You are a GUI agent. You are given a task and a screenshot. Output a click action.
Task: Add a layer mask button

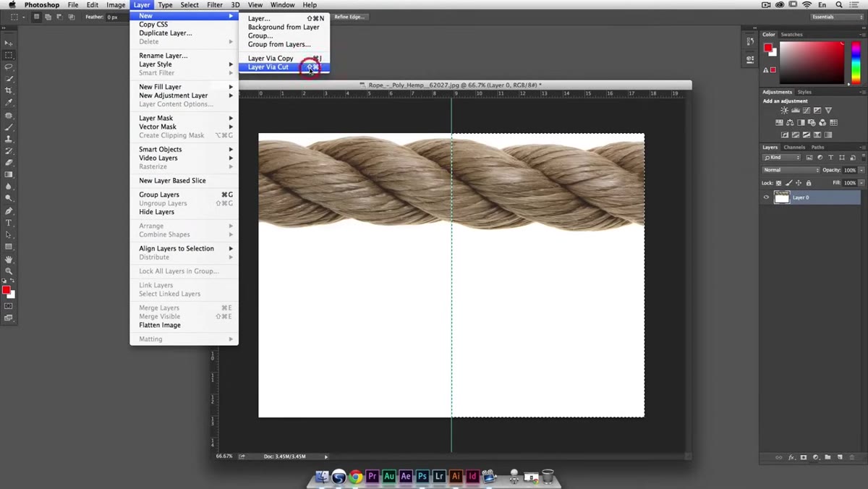point(804,457)
